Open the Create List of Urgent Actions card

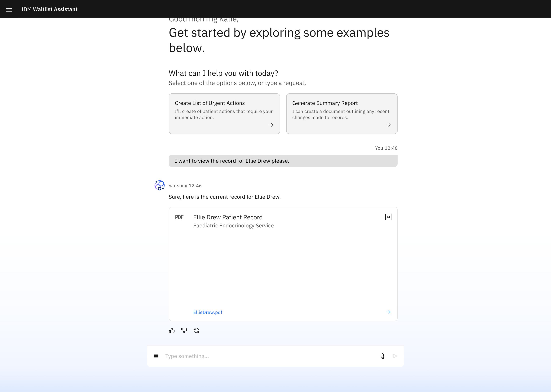pyautogui.click(x=224, y=114)
